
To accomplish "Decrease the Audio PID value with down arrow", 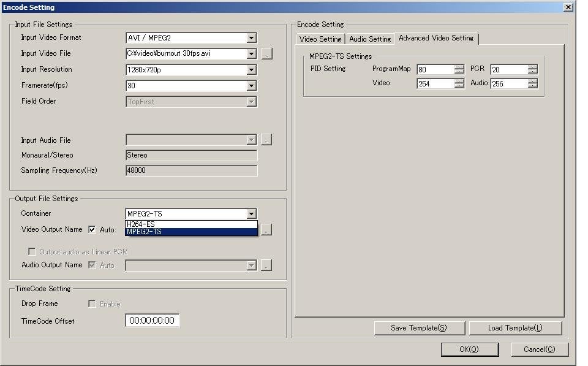I will (533, 86).
